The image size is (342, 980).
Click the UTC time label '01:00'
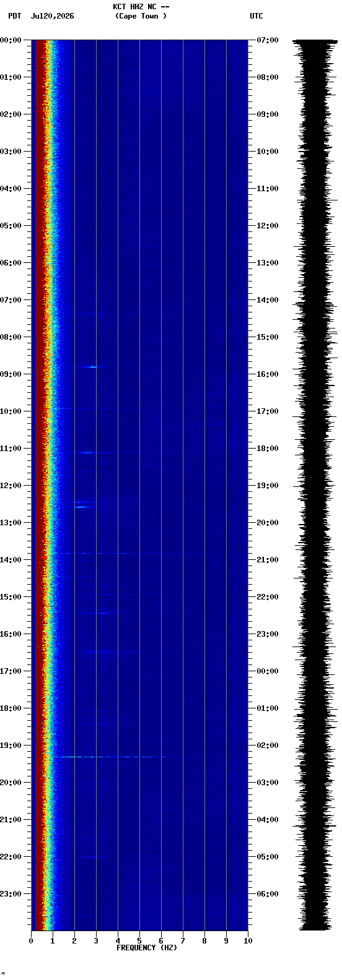(x=267, y=708)
